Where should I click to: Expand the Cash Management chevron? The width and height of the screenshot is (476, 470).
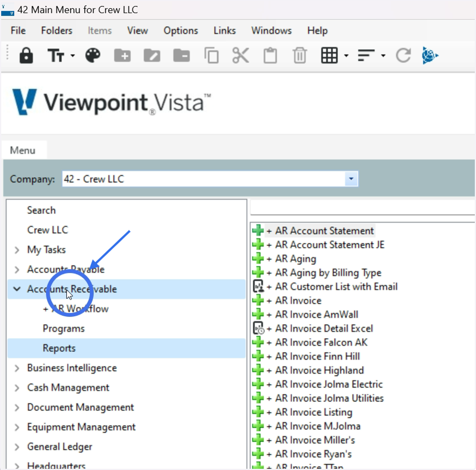(x=17, y=388)
